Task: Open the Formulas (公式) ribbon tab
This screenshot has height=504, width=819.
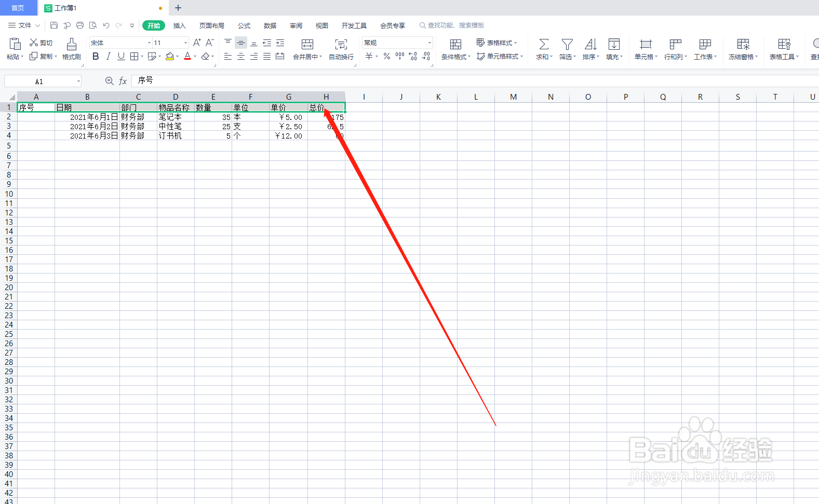Action: pos(244,25)
